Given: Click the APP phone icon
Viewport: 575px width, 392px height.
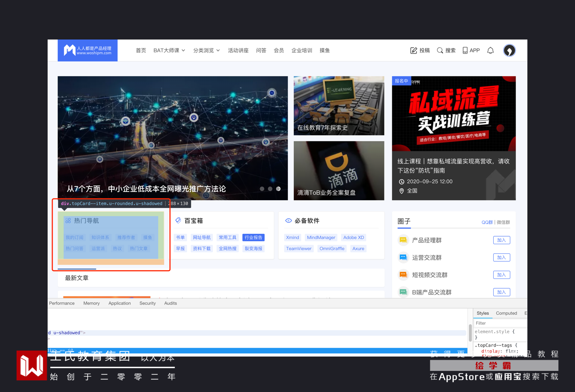Looking at the screenshot, I should pyautogui.click(x=465, y=50).
